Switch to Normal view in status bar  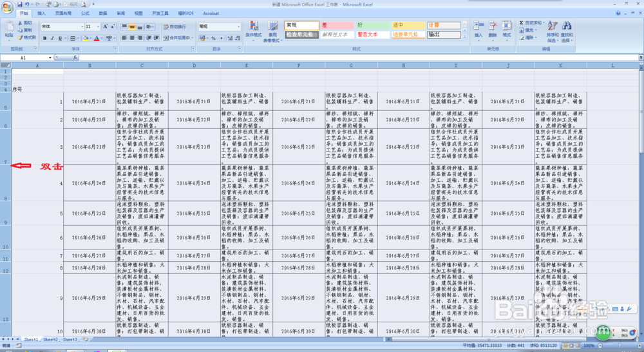(565, 346)
